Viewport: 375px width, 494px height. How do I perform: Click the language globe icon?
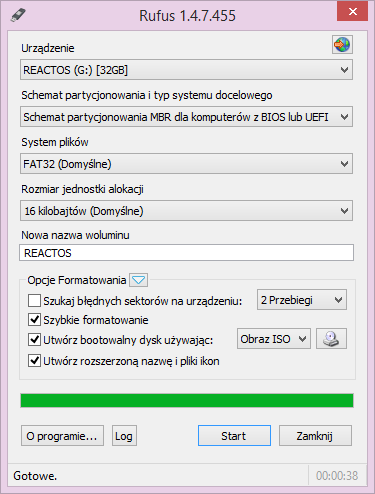(x=342, y=44)
